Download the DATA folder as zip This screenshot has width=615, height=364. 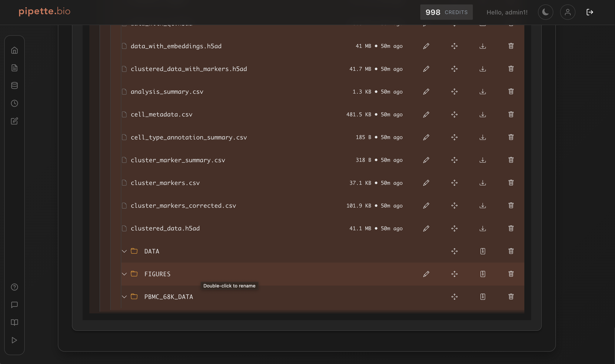tap(483, 251)
